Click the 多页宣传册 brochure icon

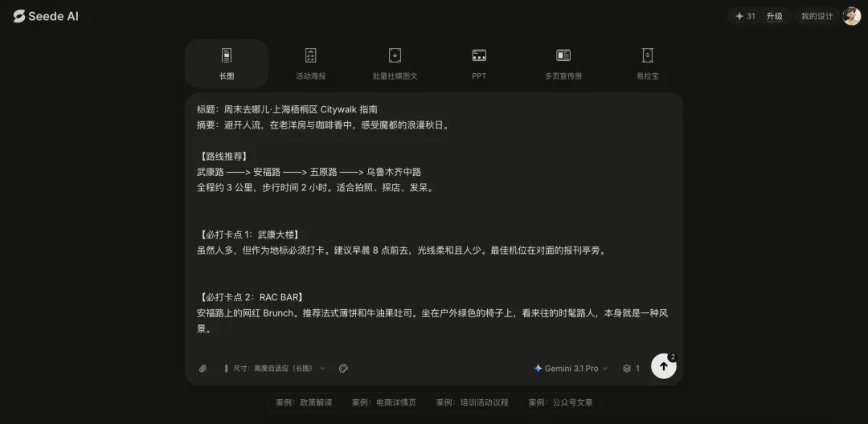[x=563, y=55]
